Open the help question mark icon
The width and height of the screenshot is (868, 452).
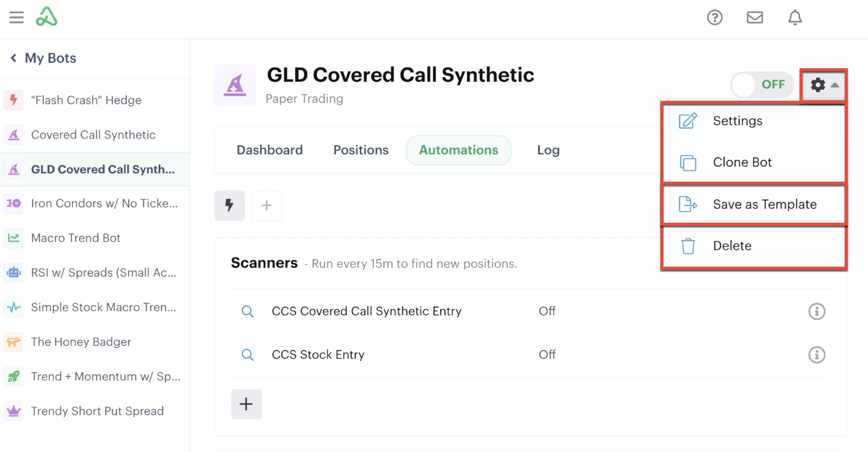tap(714, 18)
